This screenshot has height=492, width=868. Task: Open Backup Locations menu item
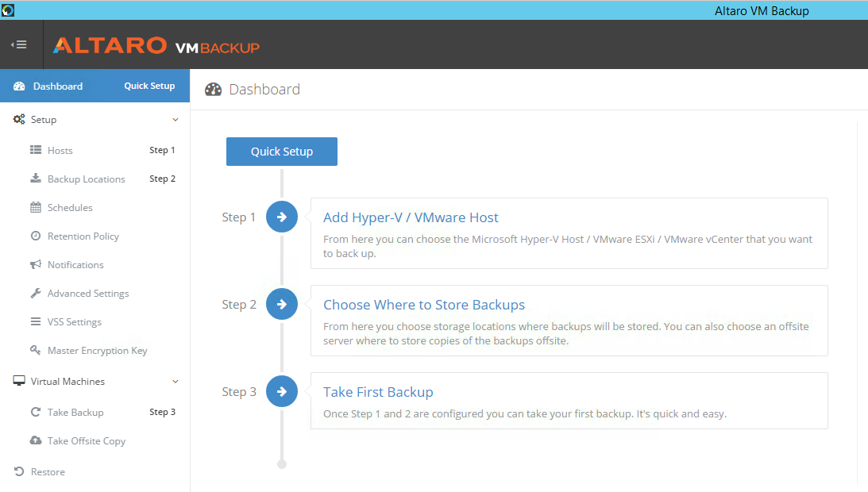click(87, 179)
